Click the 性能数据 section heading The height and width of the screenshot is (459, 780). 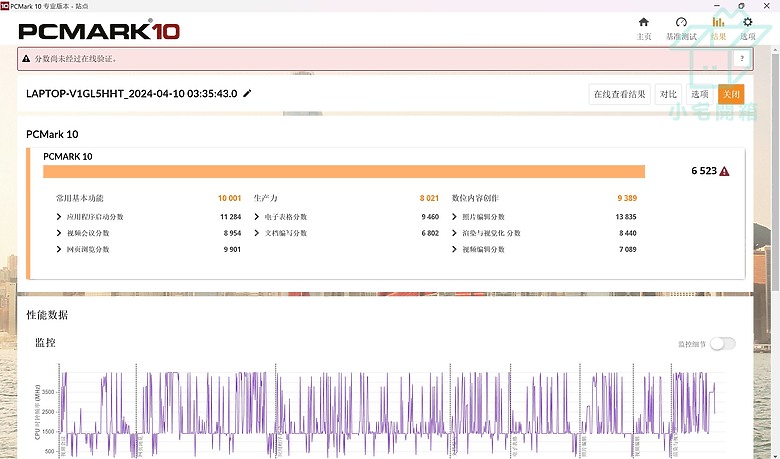pyautogui.click(x=47, y=315)
